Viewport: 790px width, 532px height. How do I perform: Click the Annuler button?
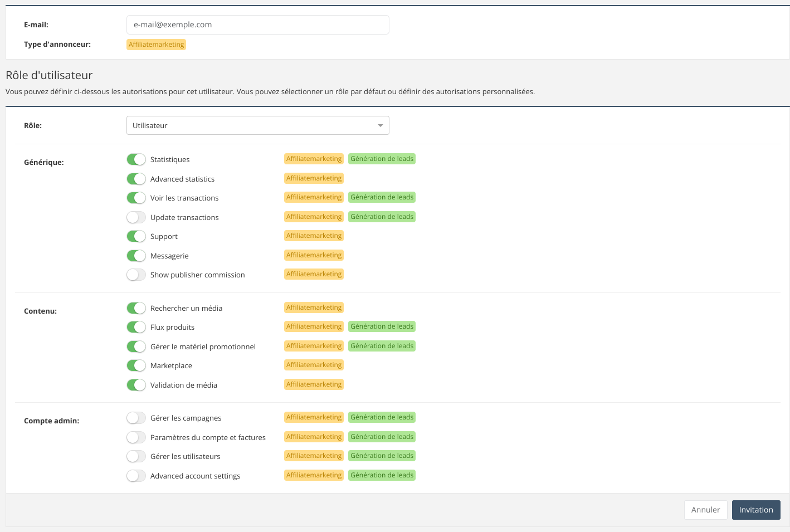(x=705, y=510)
